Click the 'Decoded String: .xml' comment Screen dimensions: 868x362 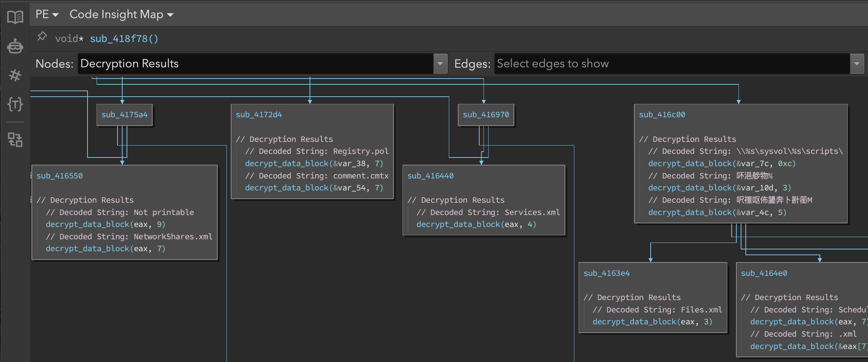[803, 334]
